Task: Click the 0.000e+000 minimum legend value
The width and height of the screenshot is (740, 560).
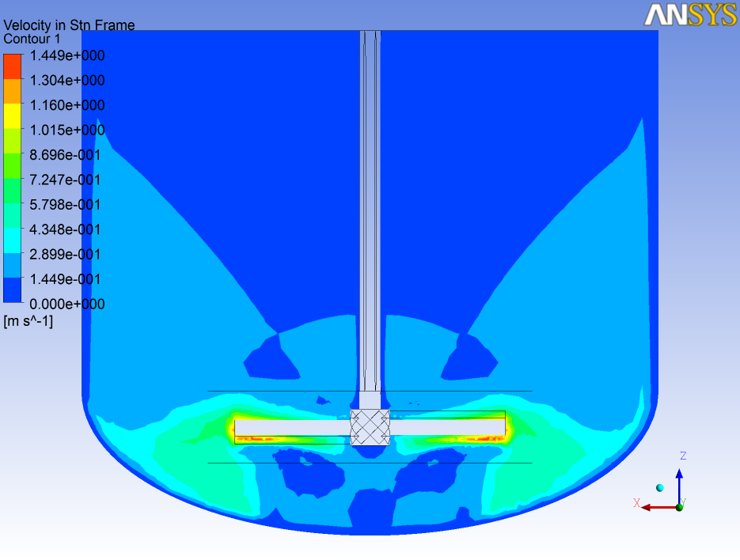Action: coord(67,304)
